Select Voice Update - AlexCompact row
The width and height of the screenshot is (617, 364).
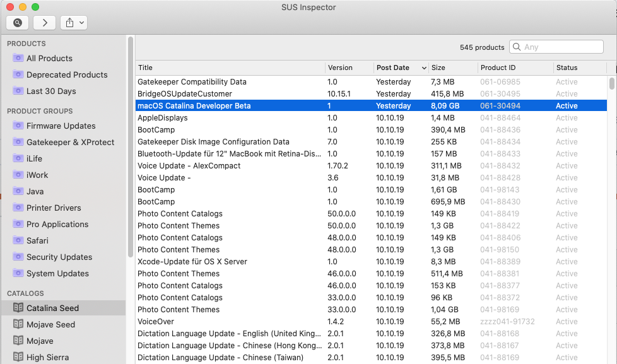pyautogui.click(x=371, y=166)
